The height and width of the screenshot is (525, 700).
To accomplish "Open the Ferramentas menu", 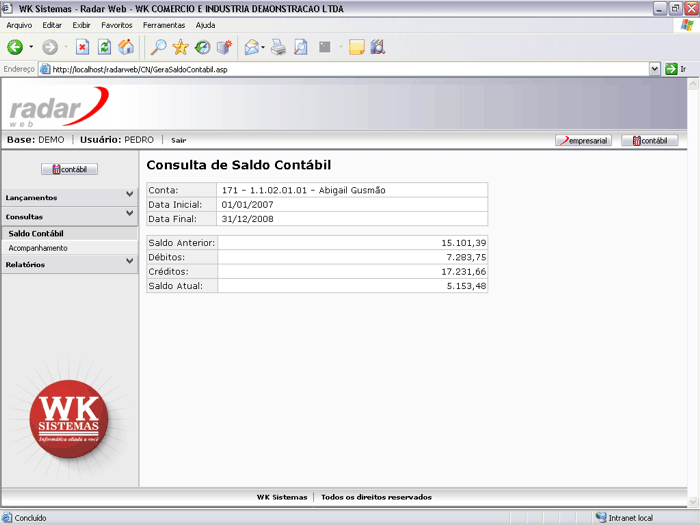I will click(x=163, y=24).
